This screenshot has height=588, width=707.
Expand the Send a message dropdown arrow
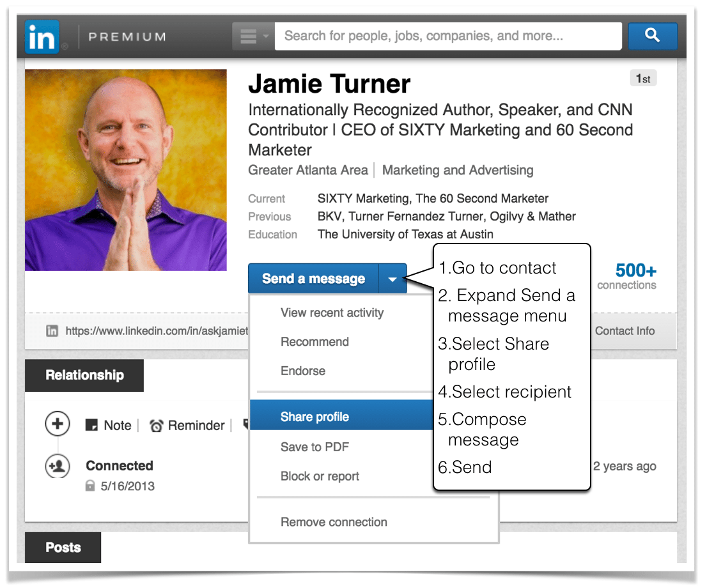point(393,279)
